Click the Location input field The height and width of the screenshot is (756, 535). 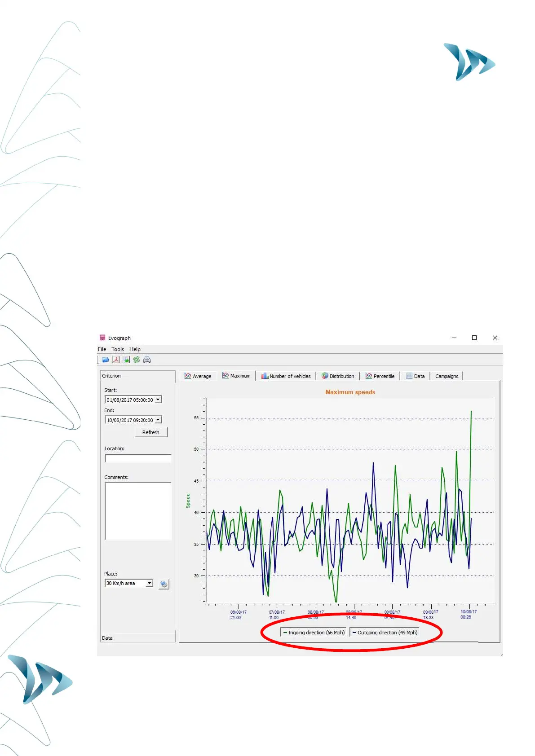pyautogui.click(x=138, y=458)
